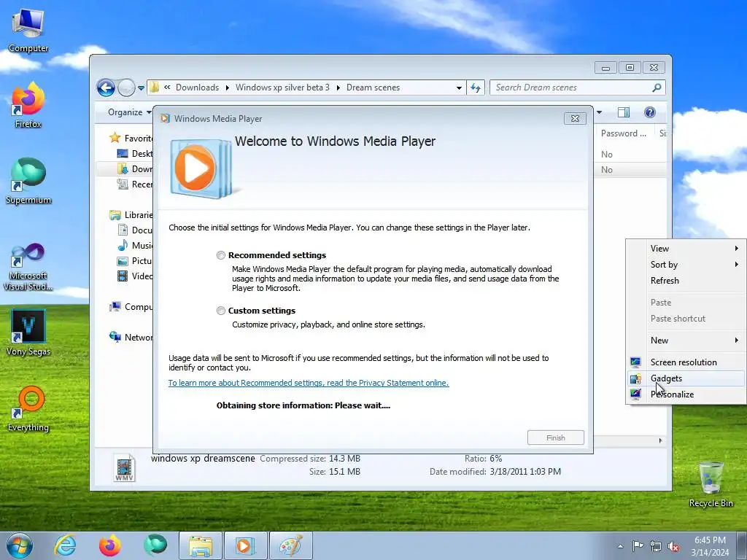Open the Explorer recent pages dropdown arrow
This screenshot has width=747, height=560.
141,88
